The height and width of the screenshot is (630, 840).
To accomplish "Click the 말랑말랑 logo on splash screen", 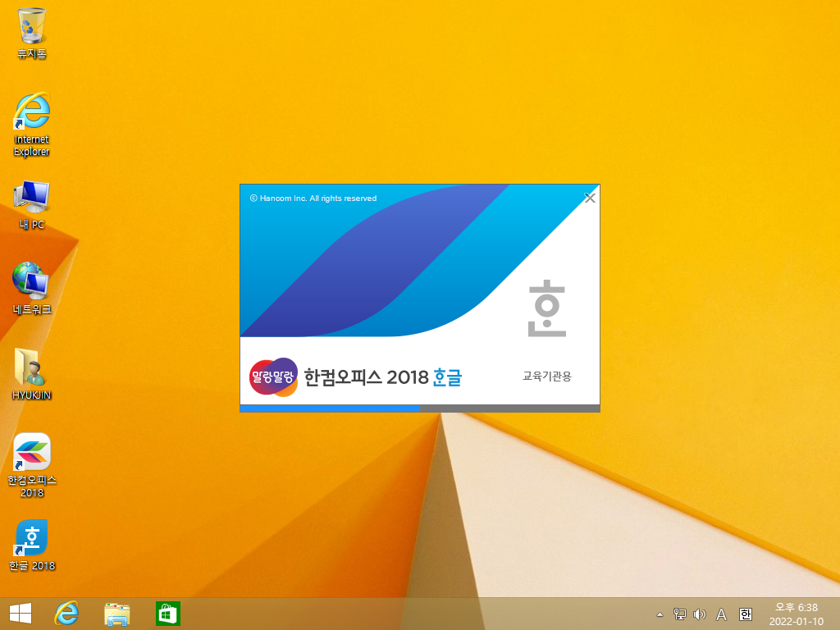I will pos(273,377).
